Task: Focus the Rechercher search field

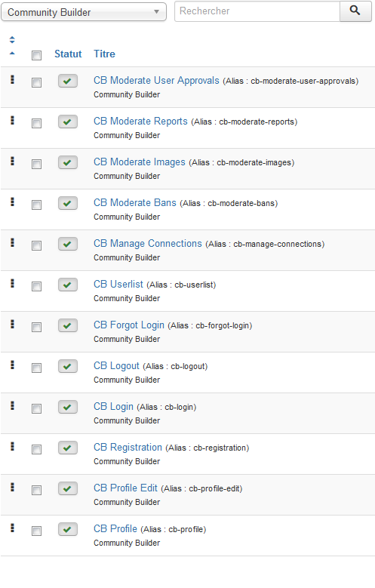Action: pos(257,11)
